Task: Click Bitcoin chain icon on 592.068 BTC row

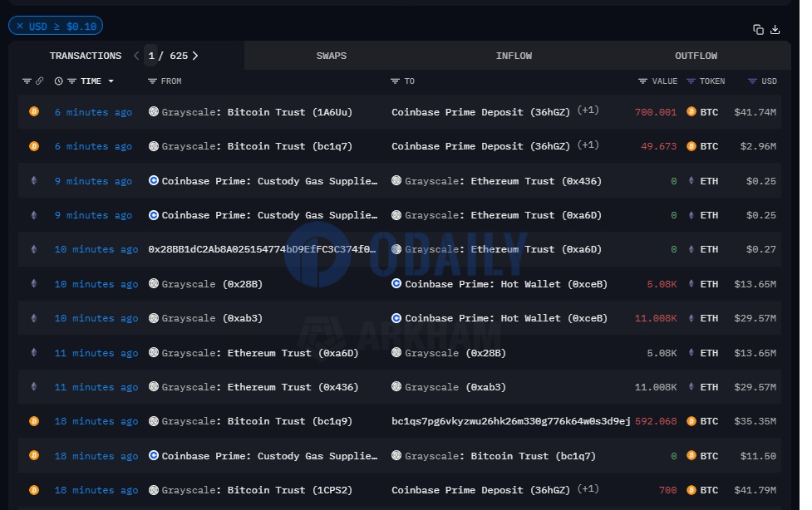Action: [x=34, y=421]
